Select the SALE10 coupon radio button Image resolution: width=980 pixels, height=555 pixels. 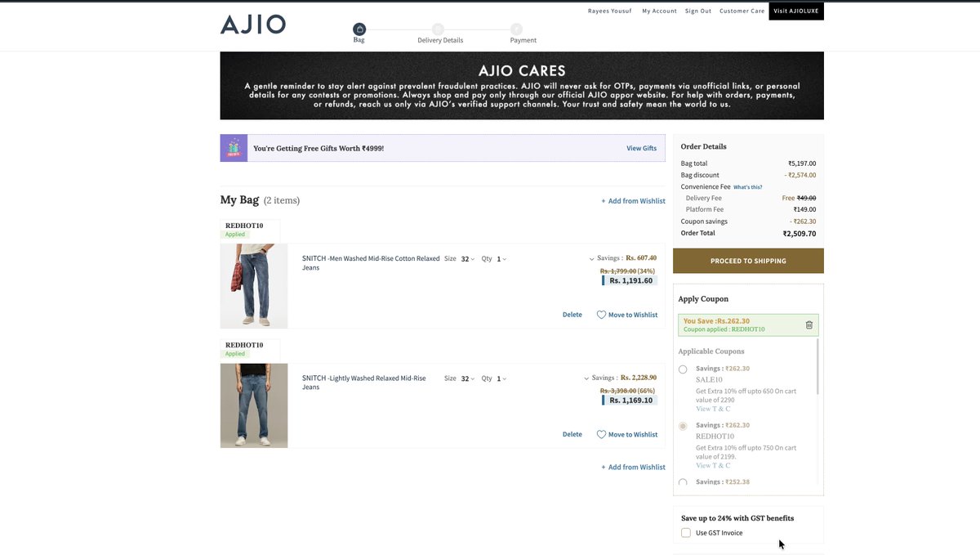(x=683, y=369)
